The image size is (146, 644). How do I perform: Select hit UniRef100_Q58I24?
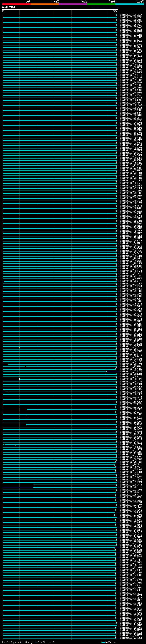coord(131,30)
